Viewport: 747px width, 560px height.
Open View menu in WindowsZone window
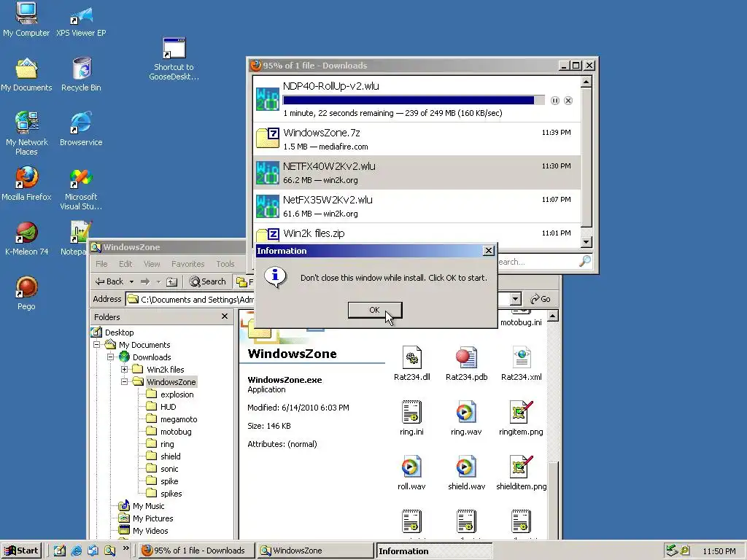click(x=152, y=264)
